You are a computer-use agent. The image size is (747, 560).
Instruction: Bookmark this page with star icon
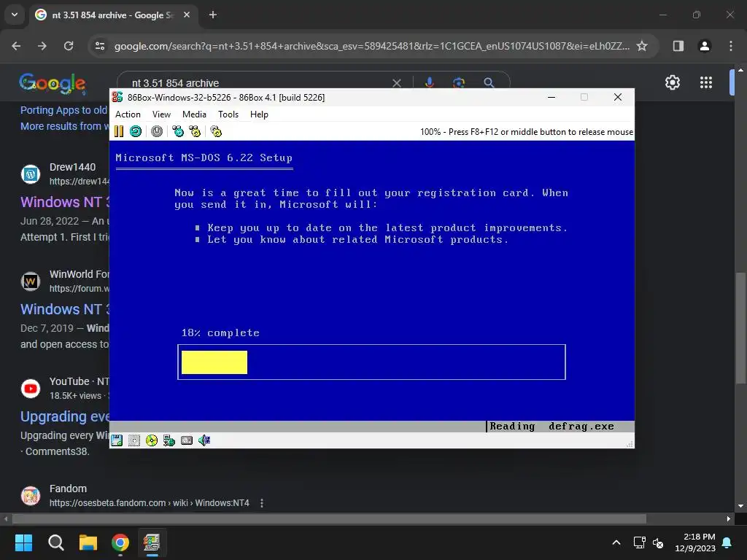pos(642,46)
